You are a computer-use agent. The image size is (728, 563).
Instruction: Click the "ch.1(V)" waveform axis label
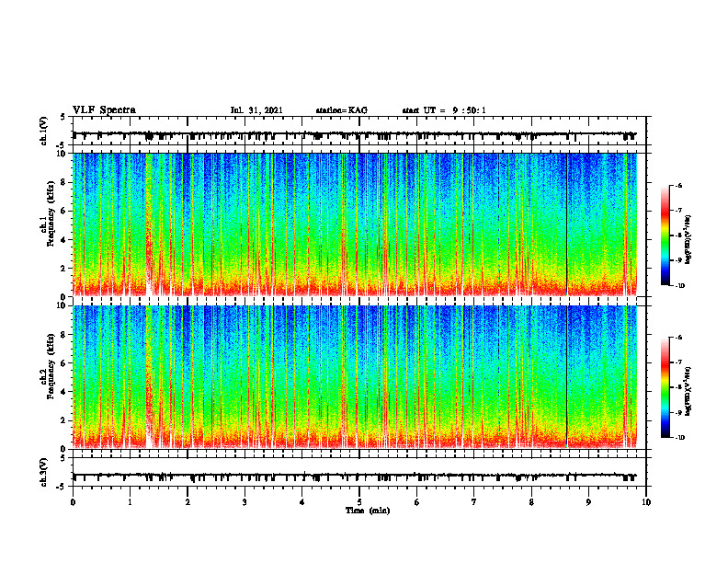point(43,131)
